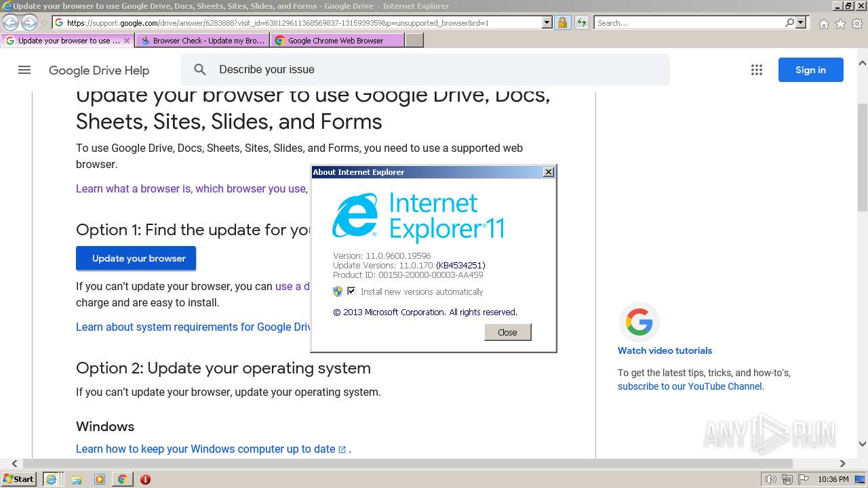Open the media player taskbar icon
The image size is (868, 488).
click(100, 479)
